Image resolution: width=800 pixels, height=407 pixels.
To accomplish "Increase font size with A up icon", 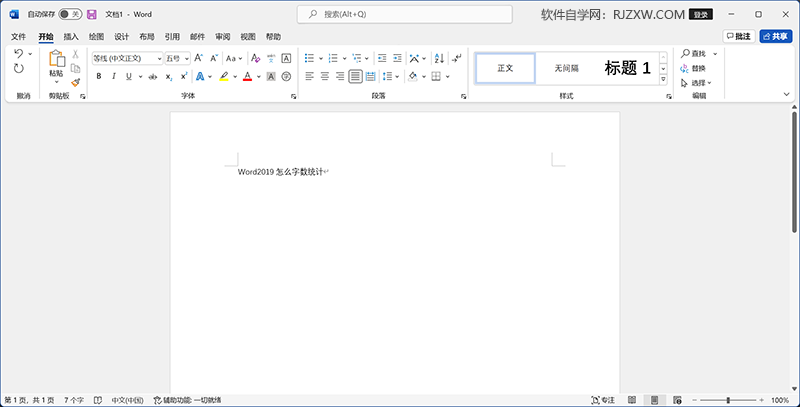I will (199, 58).
